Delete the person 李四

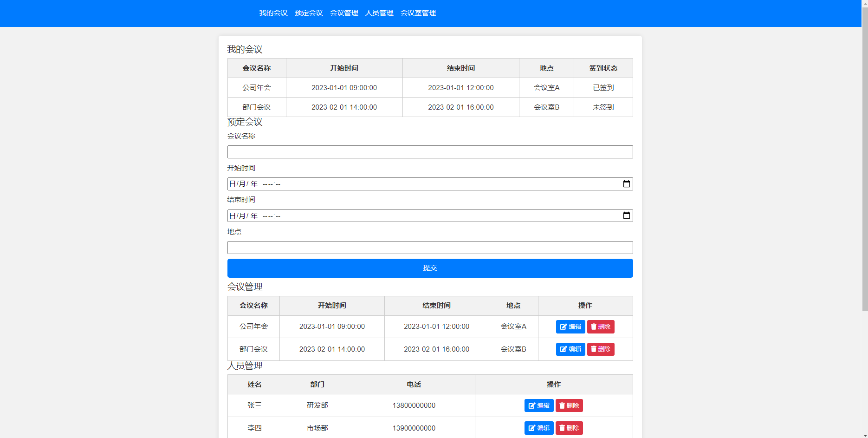569,428
